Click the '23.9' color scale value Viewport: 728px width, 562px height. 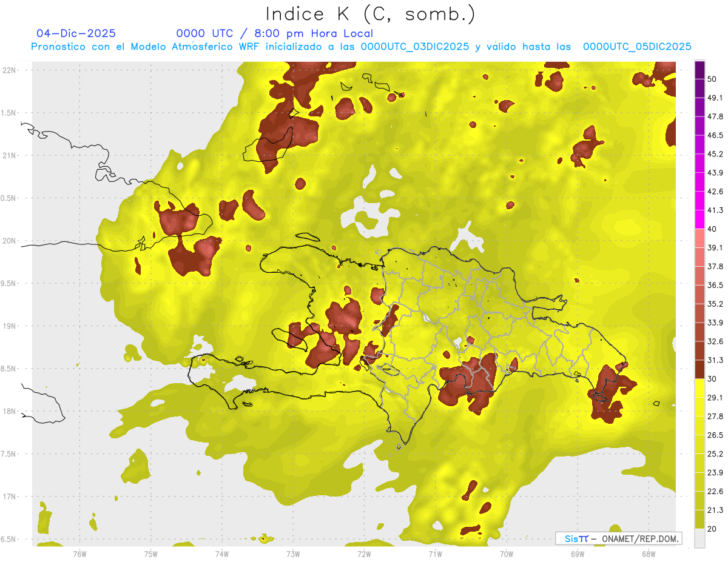click(715, 473)
